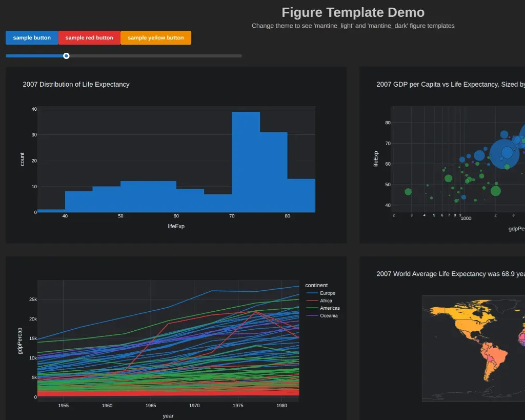Click the 'continent' legend title
This screenshot has width=525, height=420.
pos(316,285)
